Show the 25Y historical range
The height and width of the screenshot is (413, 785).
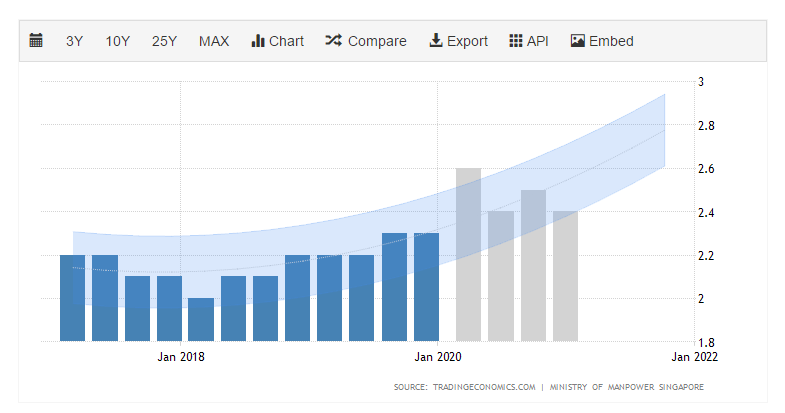click(x=164, y=41)
